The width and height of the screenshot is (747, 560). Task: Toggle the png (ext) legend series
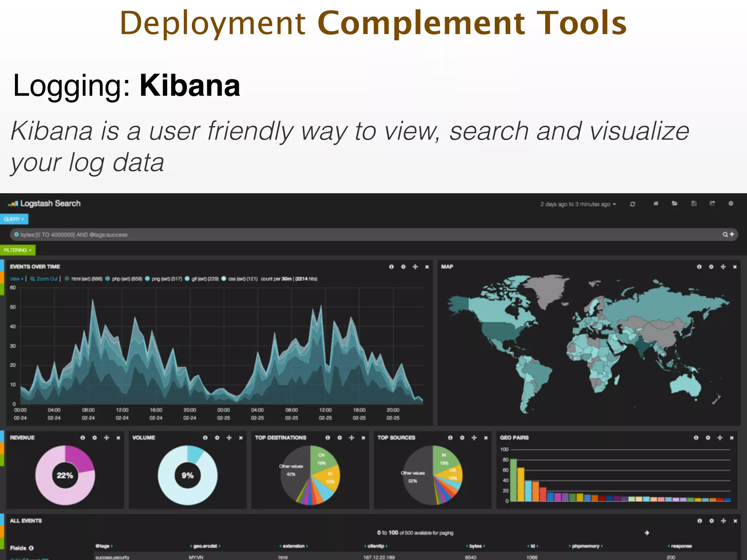click(x=163, y=279)
